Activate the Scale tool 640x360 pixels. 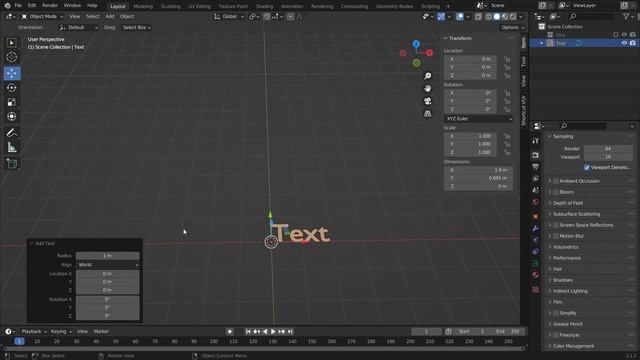click(x=12, y=102)
